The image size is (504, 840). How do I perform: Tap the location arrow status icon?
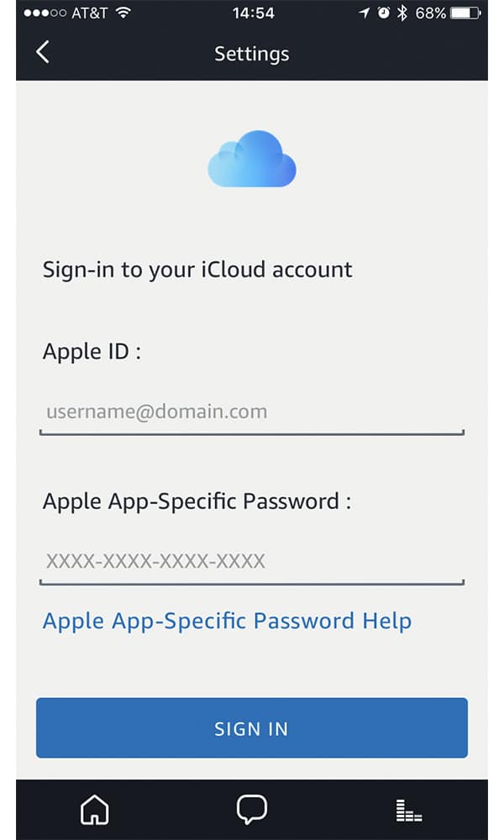365,13
